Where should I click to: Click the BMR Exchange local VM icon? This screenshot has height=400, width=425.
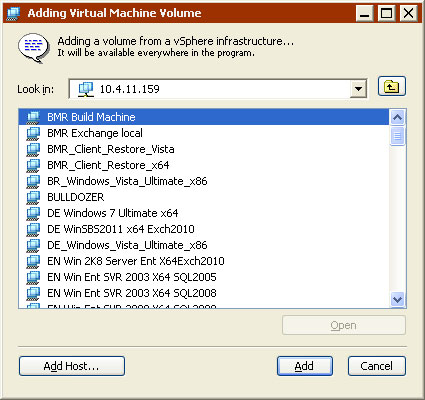pos(33,133)
